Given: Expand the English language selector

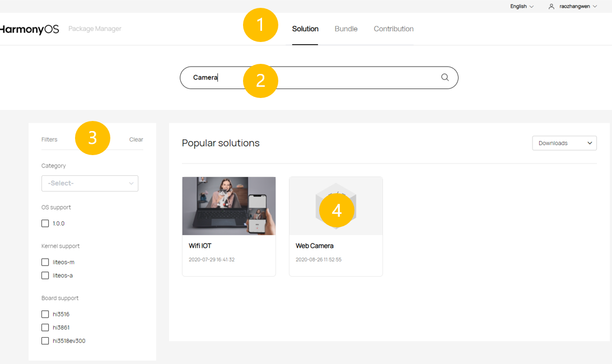Looking at the screenshot, I should (522, 6).
